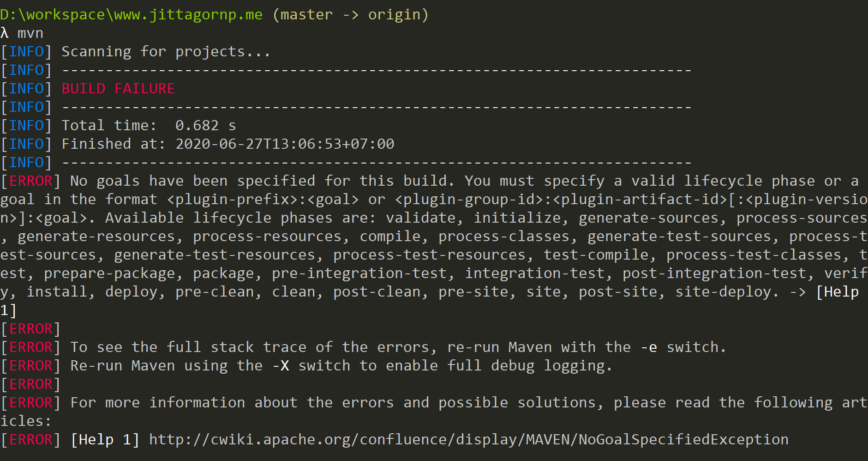Click the first red ERROR tag
The width and height of the screenshot is (868, 461).
coord(31,181)
